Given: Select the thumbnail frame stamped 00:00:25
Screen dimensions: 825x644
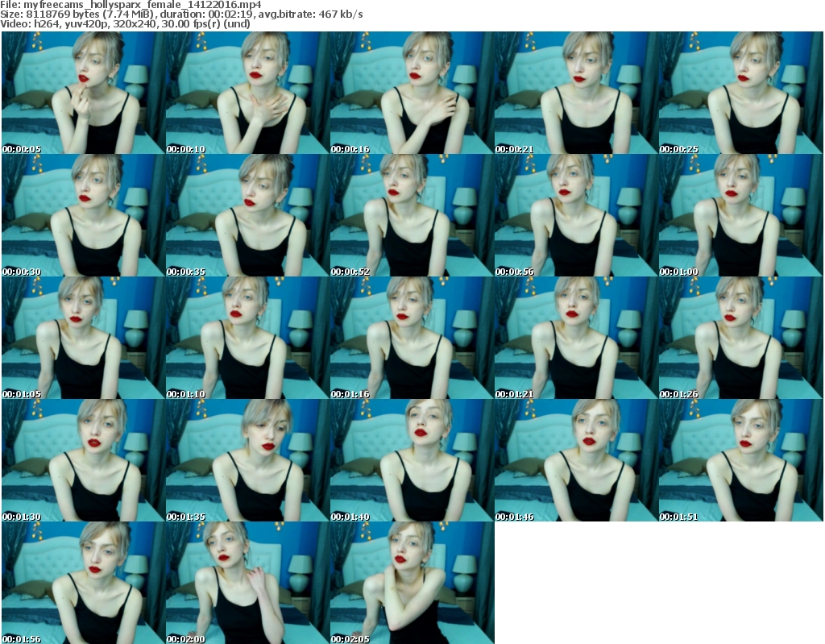Looking at the screenshot, I should (x=740, y=93).
